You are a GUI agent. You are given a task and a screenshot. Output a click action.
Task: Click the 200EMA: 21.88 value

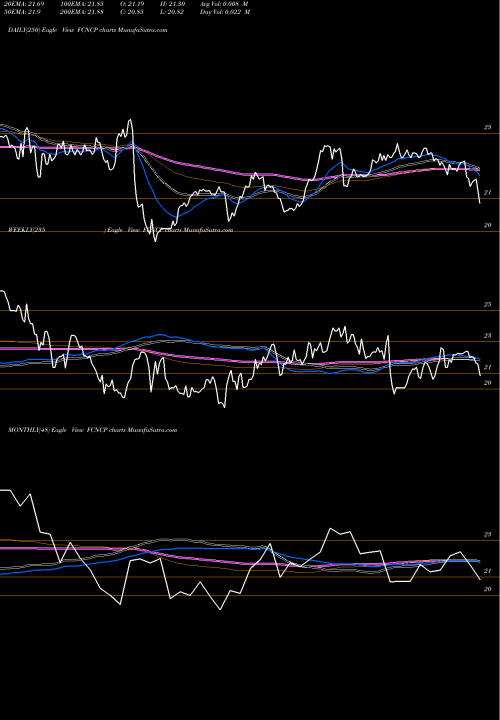(x=80, y=12)
